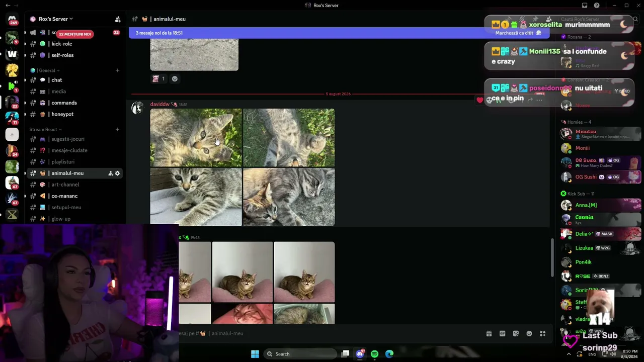Open the GIF picker
The width and height of the screenshot is (644, 362).
pos(502,333)
